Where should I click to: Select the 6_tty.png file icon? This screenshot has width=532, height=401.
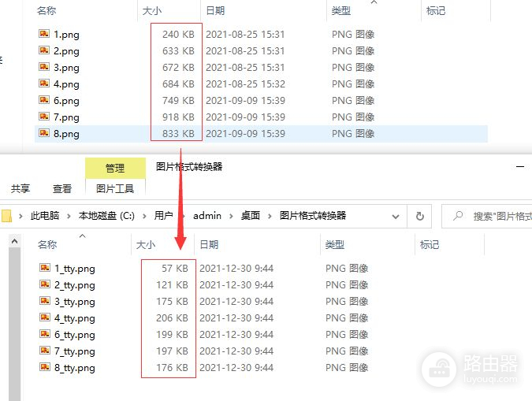[x=45, y=334]
